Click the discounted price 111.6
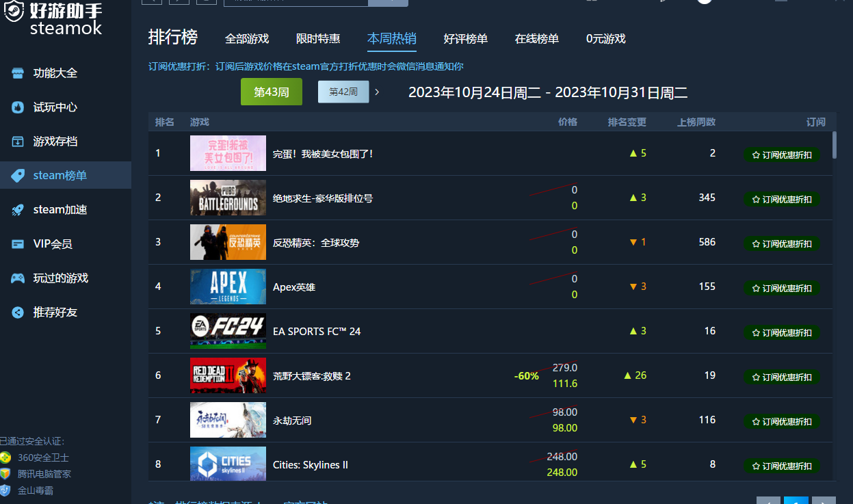Screen dimensions: 853x504 pyautogui.click(x=565, y=384)
